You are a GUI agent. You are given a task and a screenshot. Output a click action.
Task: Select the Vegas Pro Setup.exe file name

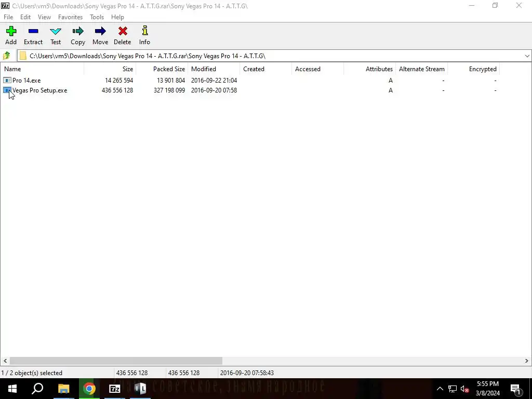tap(39, 90)
